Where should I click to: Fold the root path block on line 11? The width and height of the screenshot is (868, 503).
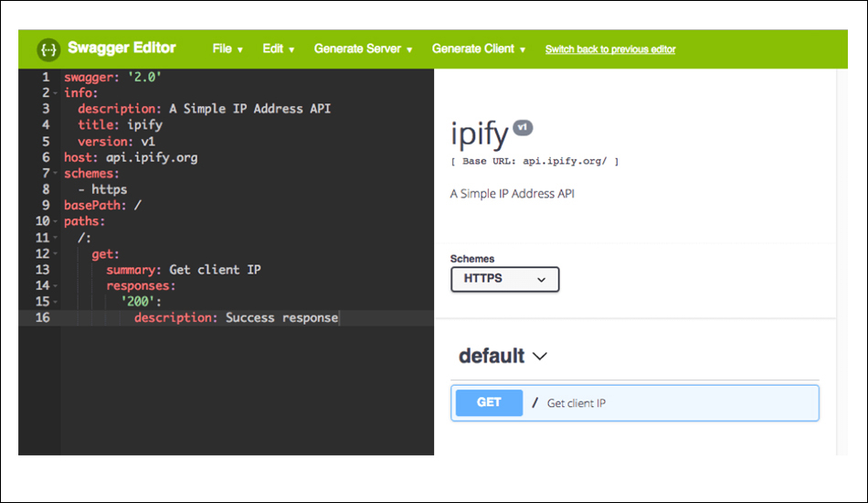[56, 238]
